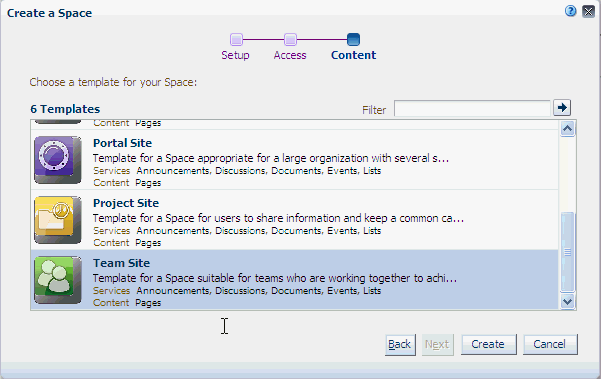601x379 pixels.
Task: Click Create to make the Space
Action: click(x=488, y=344)
